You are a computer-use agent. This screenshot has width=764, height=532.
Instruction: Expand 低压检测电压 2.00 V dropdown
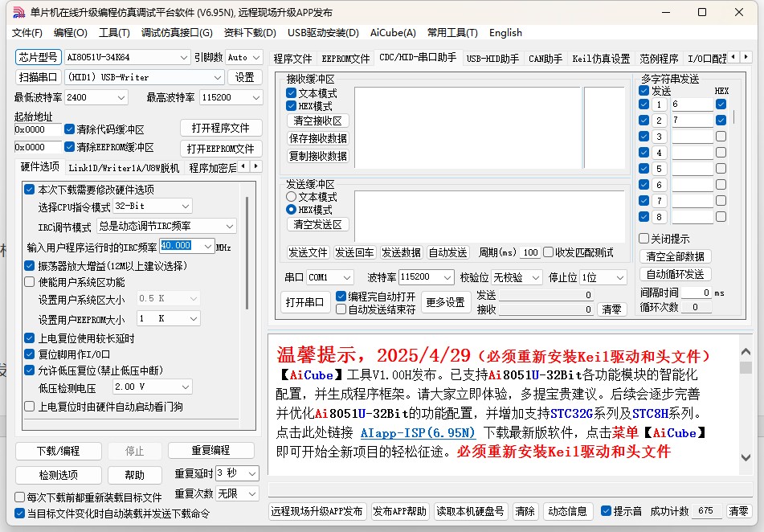186,387
